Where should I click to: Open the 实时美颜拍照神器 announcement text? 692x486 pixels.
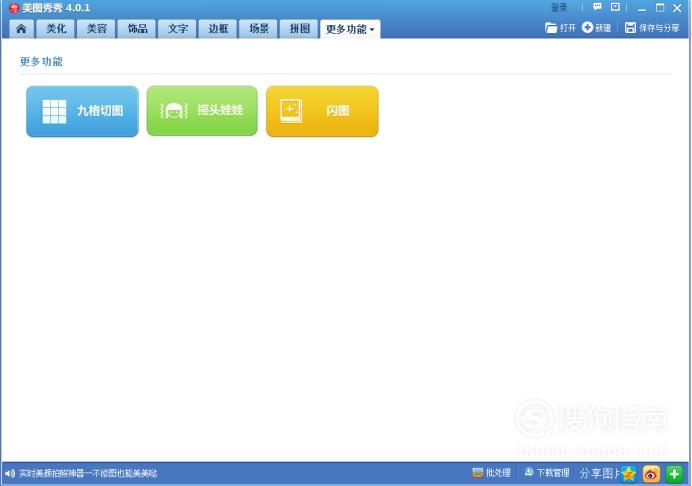click(x=88, y=474)
